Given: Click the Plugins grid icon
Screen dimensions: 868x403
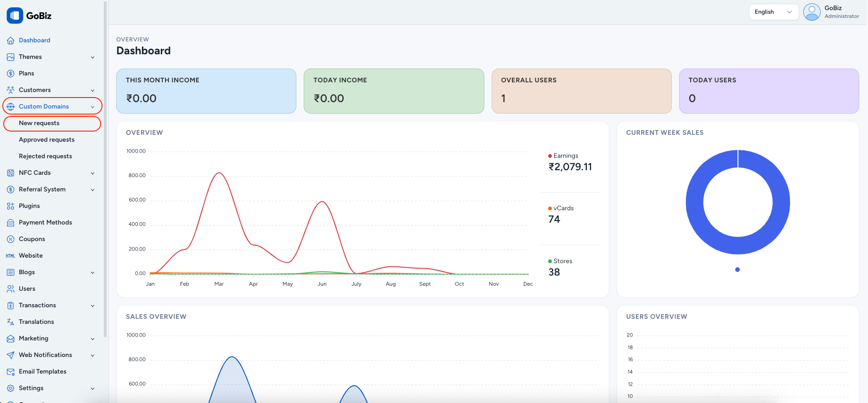Looking at the screenshot, I should coord(11,206).
